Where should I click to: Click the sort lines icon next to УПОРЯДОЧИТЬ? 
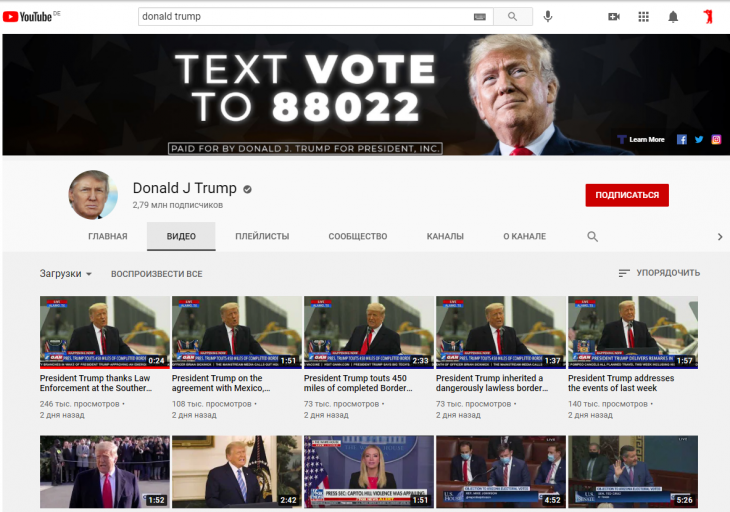tap(624, 273)
